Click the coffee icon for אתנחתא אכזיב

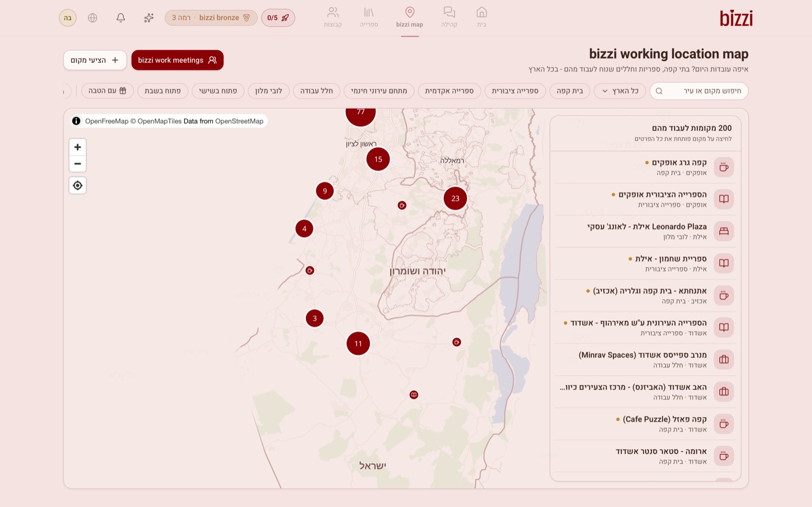coord(724,295)
